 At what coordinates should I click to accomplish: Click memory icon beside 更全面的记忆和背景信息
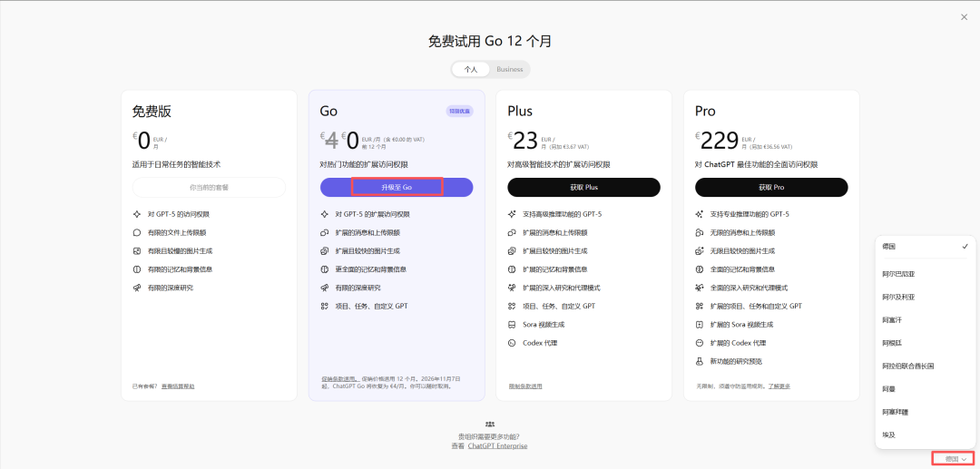tap(324, 269)
